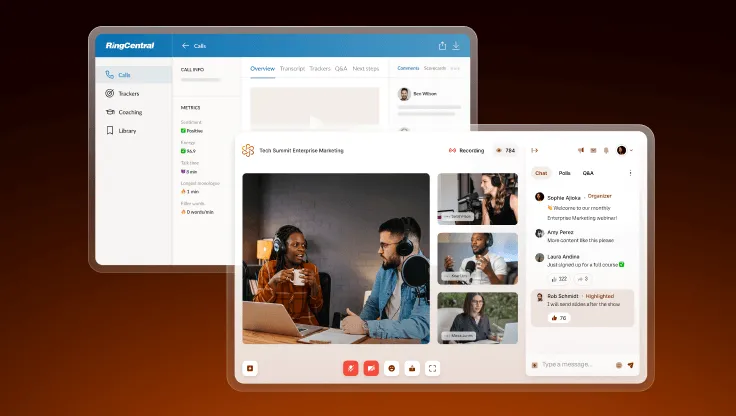Like Rob Schmidt's highlighted message showing 76
The image size is (736, 416).
point(559,318)
